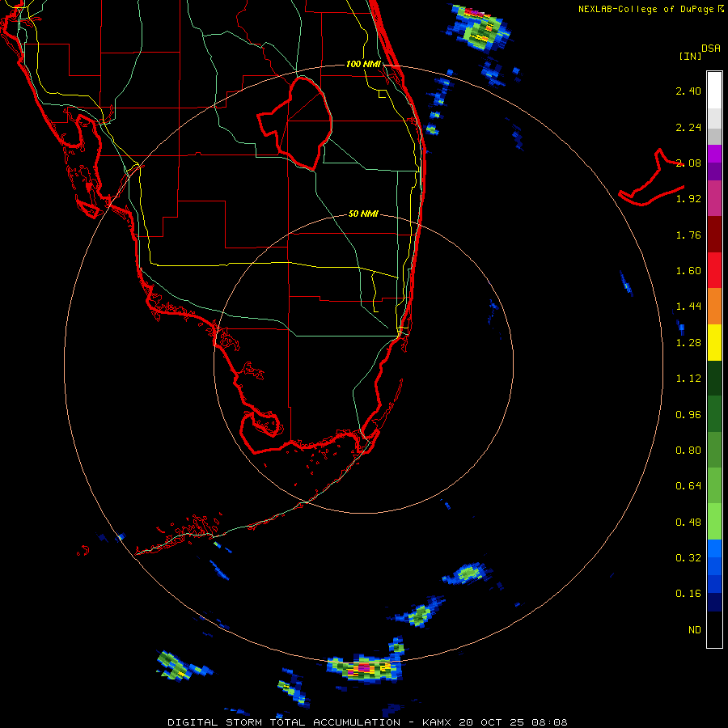728x728 pixels.
Task: Click the 08:08 timestamp
Action: pos(549,722)
